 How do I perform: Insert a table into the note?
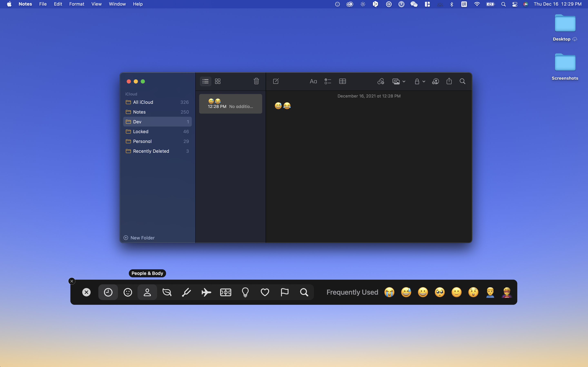(x=342, y=81)
